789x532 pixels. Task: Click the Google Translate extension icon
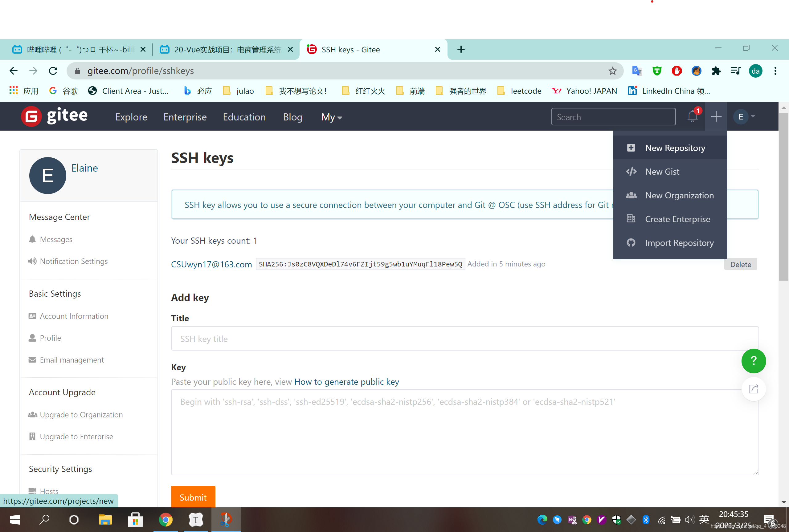coord(637,71)
